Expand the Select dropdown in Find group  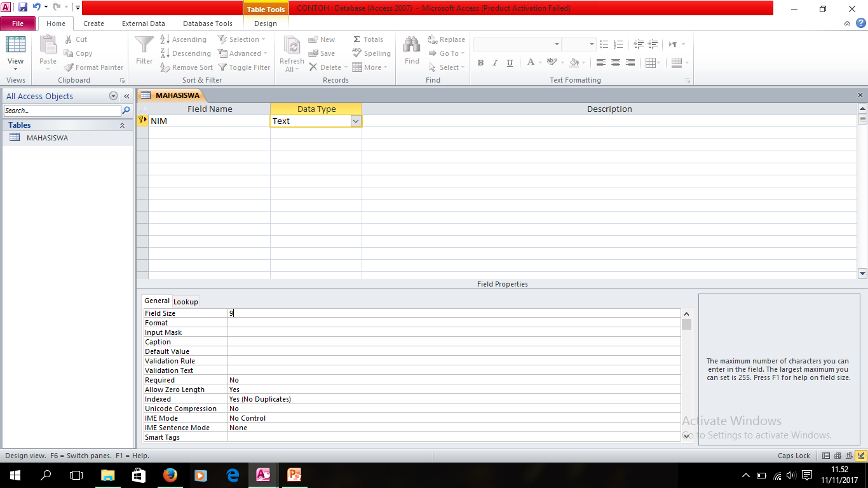(x=447, y=67)
